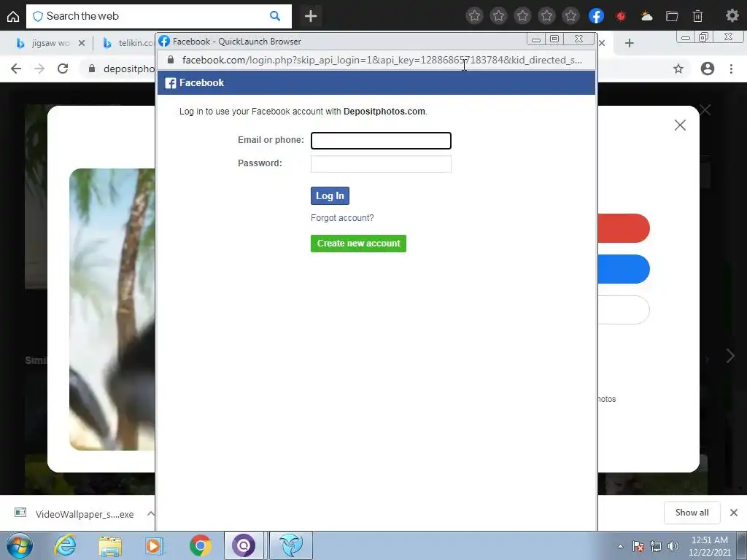Open the fourth empty star favorite slot

tap(547, 16)
